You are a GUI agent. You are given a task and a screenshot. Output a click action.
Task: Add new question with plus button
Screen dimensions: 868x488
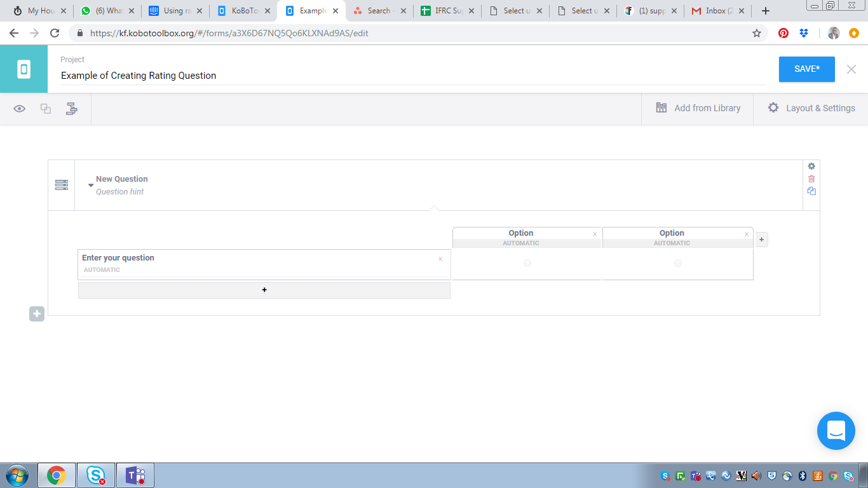pyautogui.click(x=37, y=314)
